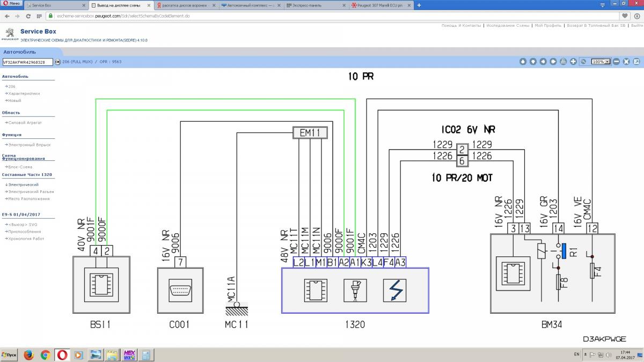Launch Firefox from the taskbar
This screenshot has height=362, width=644.
(28, 354)
